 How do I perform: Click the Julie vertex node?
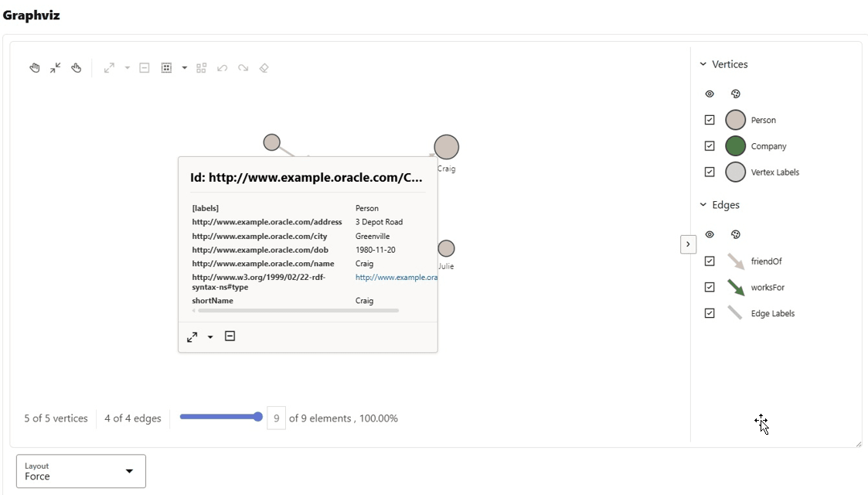tap(446, 248)
